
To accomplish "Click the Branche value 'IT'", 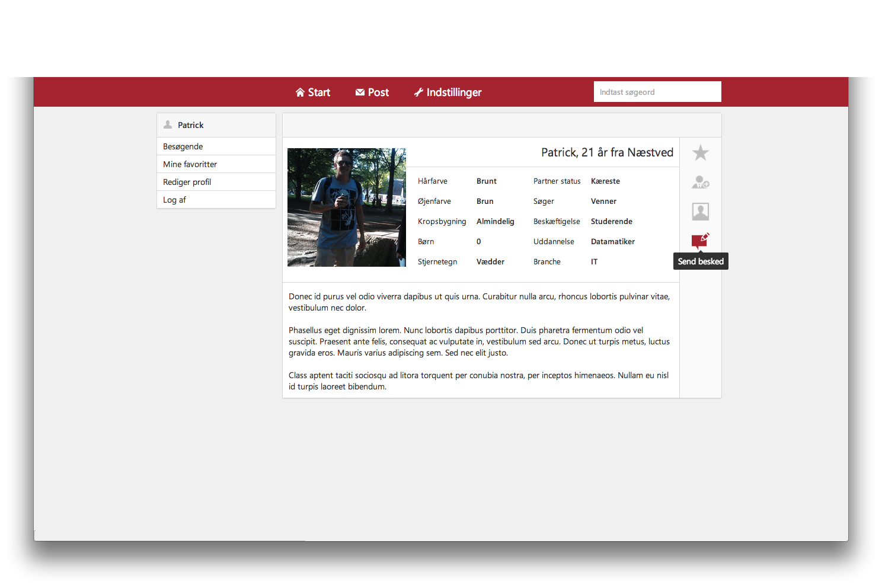I will 595,262.
